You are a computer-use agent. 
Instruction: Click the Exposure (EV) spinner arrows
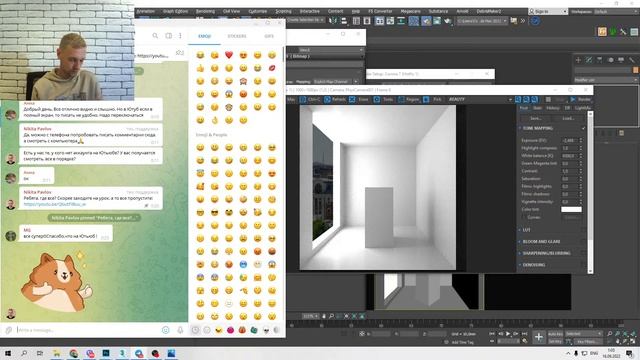click(x=581, y=140)
